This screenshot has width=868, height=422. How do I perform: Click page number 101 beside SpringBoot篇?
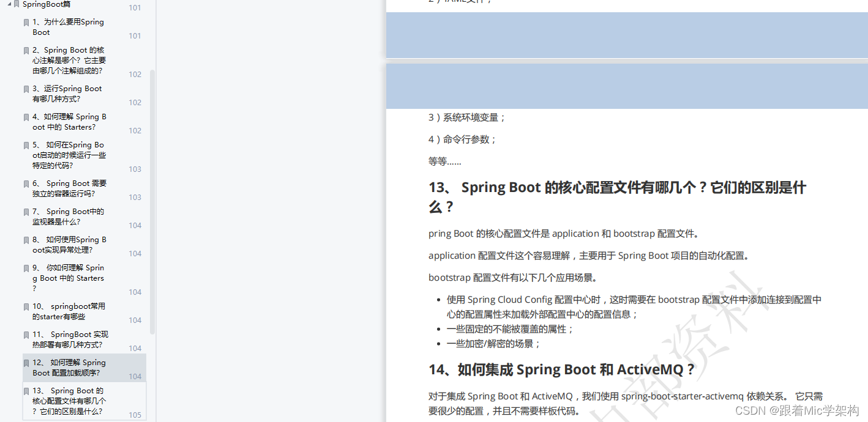[135, 8]
